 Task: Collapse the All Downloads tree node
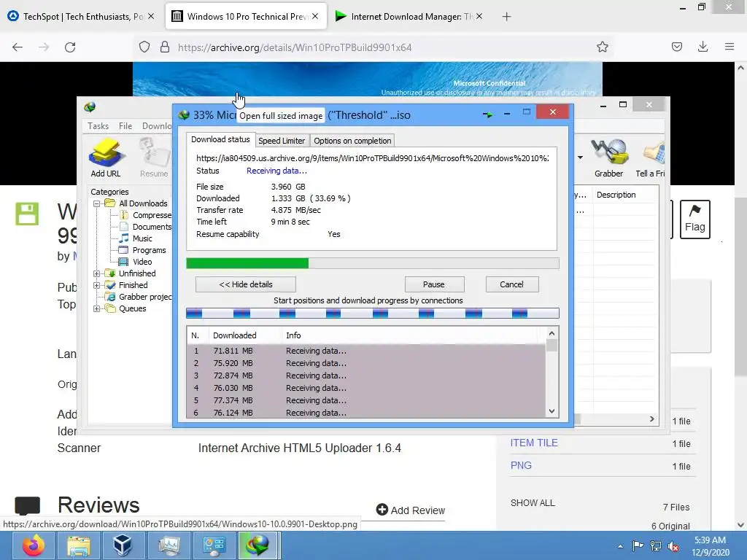[97, 203]
